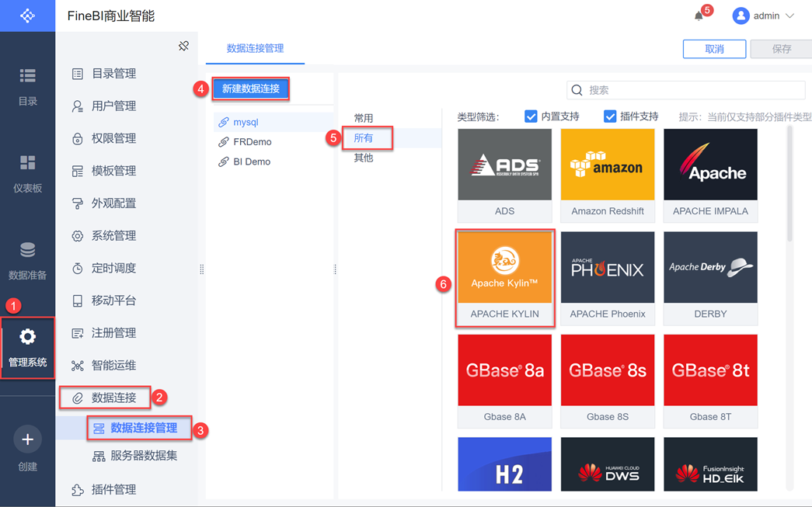
Task: Click the 搜索 search input field
Action: click(685, 90)
